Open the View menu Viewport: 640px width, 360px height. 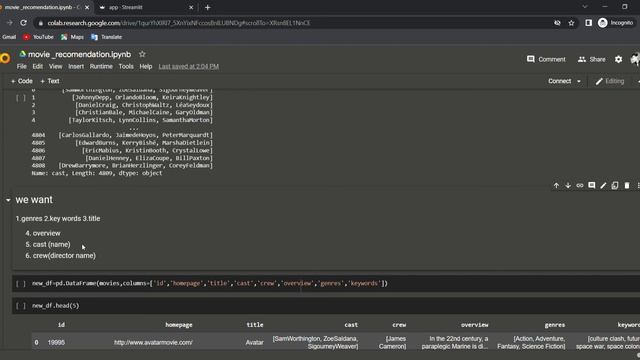[56, 67]
